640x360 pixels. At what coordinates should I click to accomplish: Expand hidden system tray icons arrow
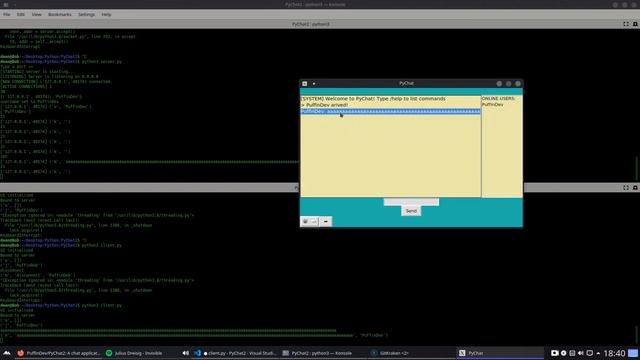(x=598, y=353)
